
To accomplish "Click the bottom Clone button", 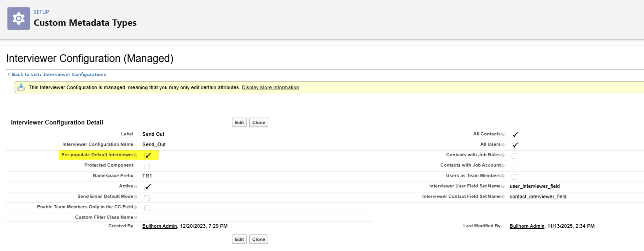I will [x=258, y=239].
